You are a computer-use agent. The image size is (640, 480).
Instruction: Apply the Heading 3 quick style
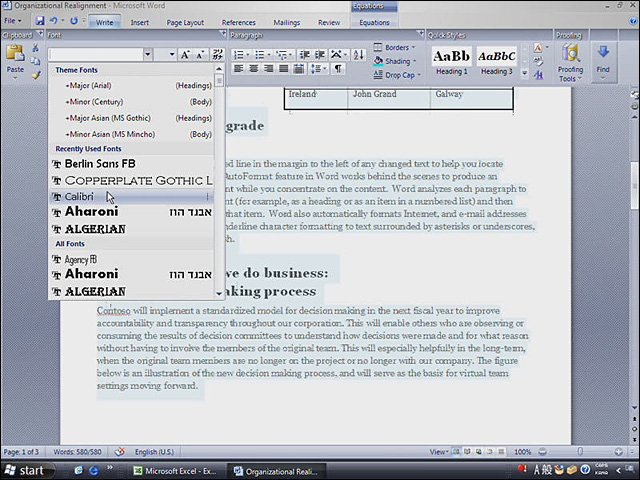pyautogui.click(x=496, y=61)
